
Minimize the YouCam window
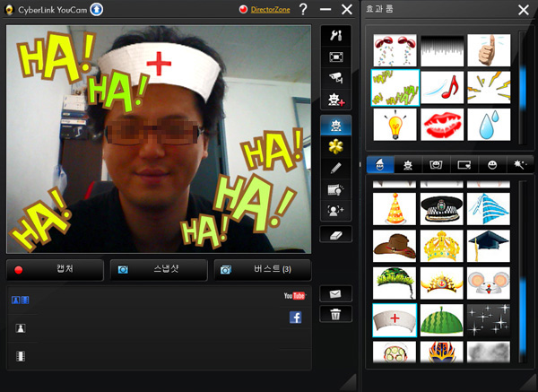325,9
